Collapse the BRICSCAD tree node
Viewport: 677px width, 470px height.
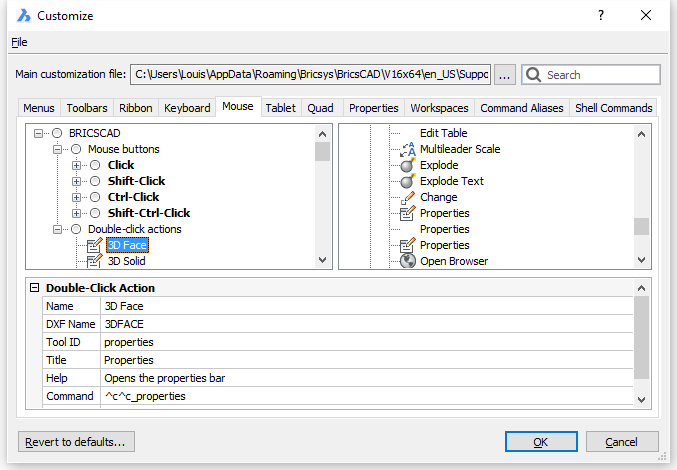(x=38, y=133)
